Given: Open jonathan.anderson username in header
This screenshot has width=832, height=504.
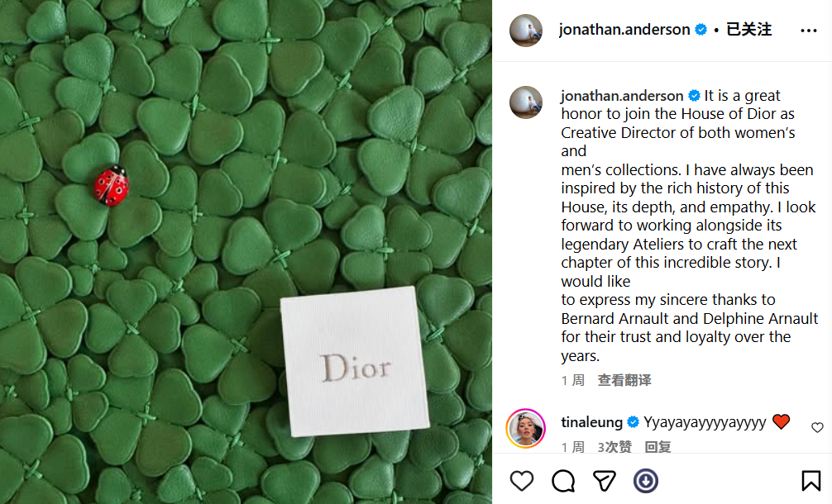Looking at the screenshot, I should pyautogui.click(x=624, y=30).
